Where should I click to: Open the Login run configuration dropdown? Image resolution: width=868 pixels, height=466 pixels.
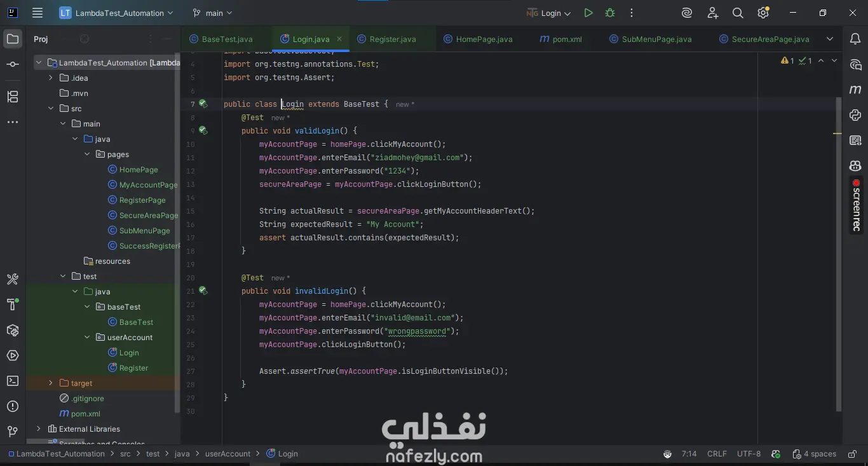click(x=549, y=13)
